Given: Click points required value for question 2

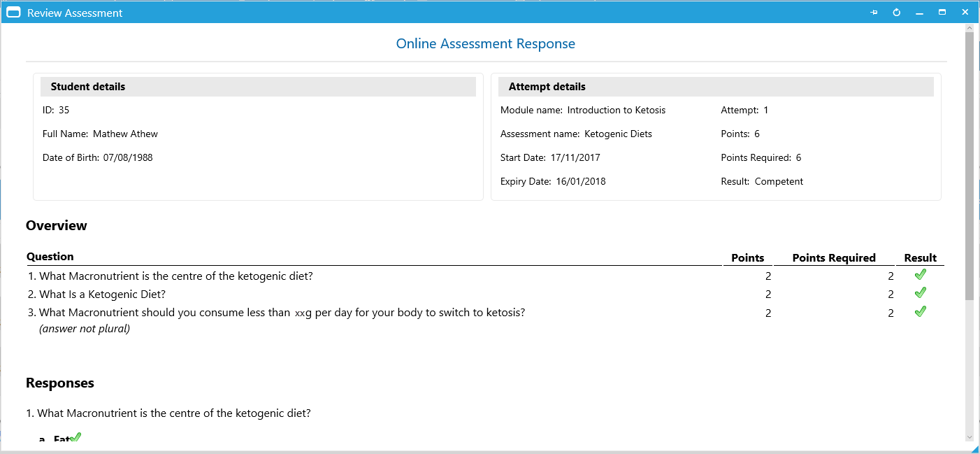Looking at the screenshot, I should 891,295.
